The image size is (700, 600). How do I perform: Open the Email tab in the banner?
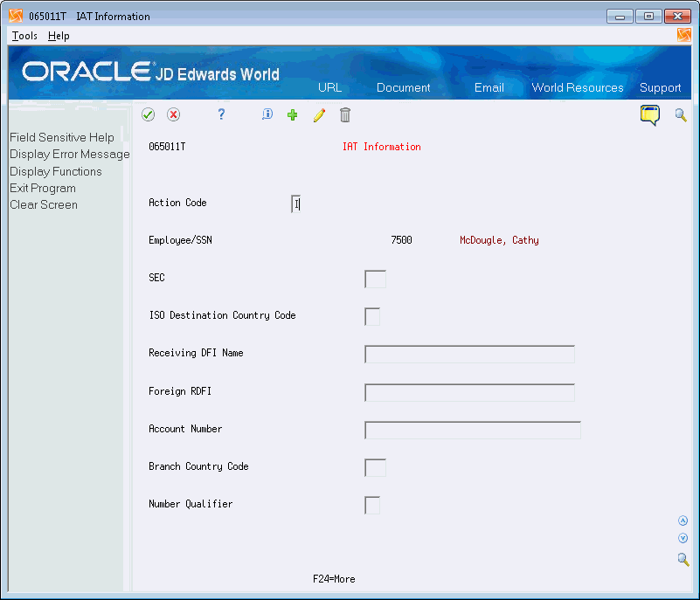point(489,87)
